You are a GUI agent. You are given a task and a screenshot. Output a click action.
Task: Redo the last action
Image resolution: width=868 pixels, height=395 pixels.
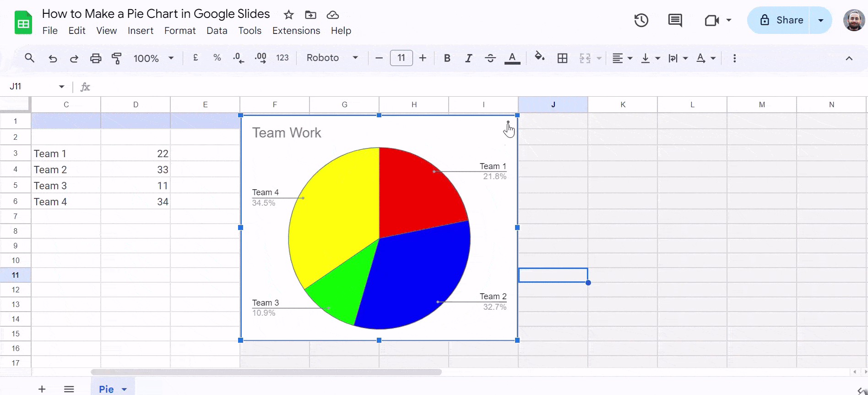coord(74,58)
